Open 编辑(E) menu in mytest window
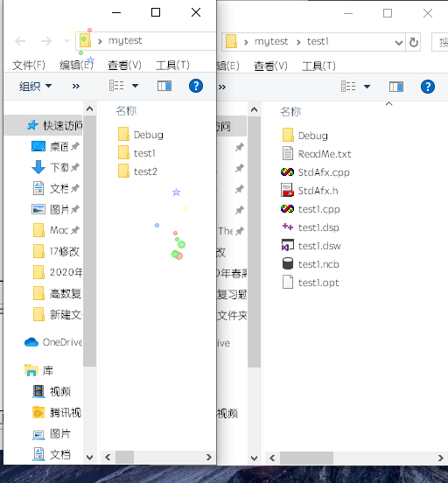This screenshot has height=483, width=448. pos(76,65)
